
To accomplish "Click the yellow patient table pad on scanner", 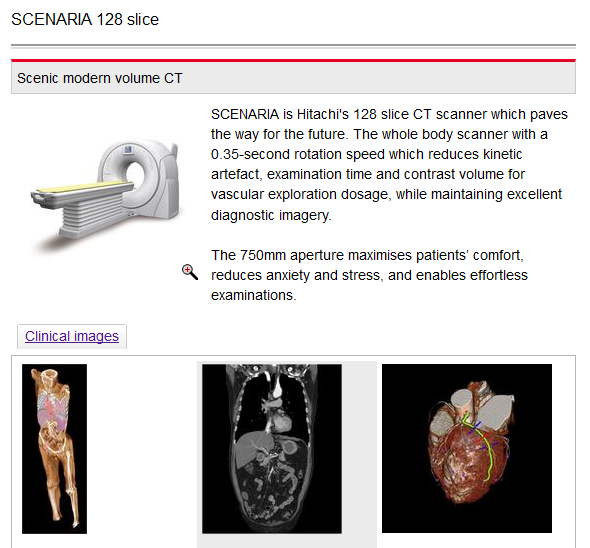I will (81, 186).
